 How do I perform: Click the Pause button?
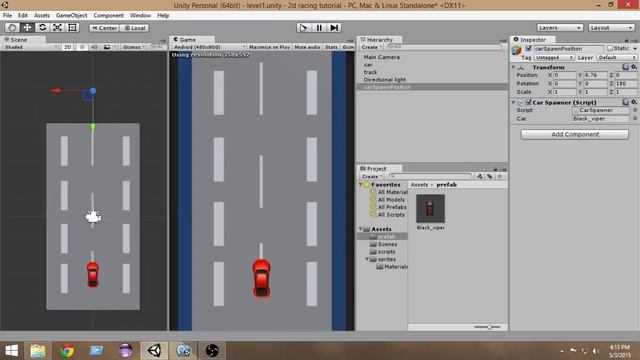(x=319, y=27)
